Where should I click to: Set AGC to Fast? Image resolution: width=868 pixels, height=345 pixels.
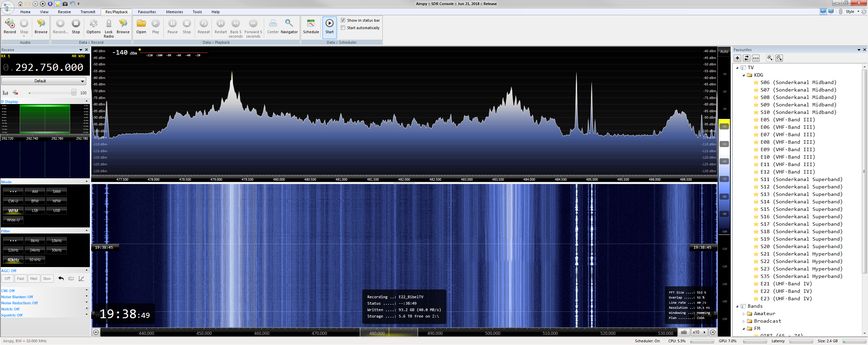21,279
